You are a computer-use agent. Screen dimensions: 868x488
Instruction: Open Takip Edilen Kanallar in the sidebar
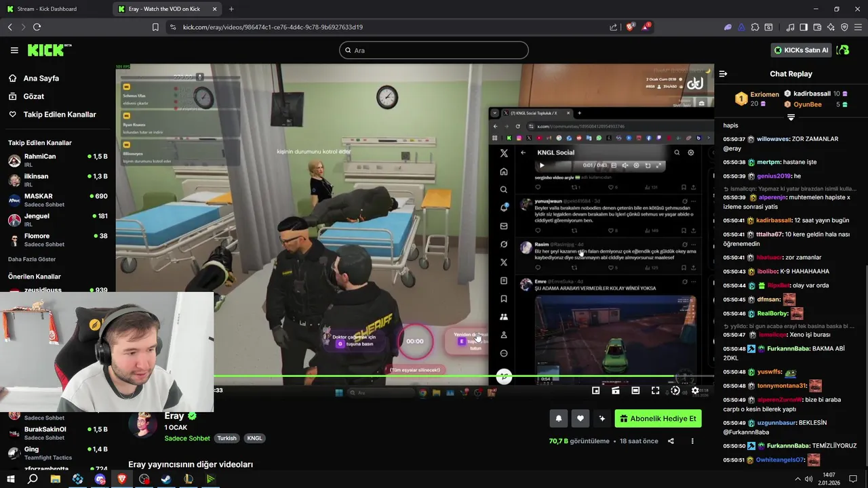[60, 115]
